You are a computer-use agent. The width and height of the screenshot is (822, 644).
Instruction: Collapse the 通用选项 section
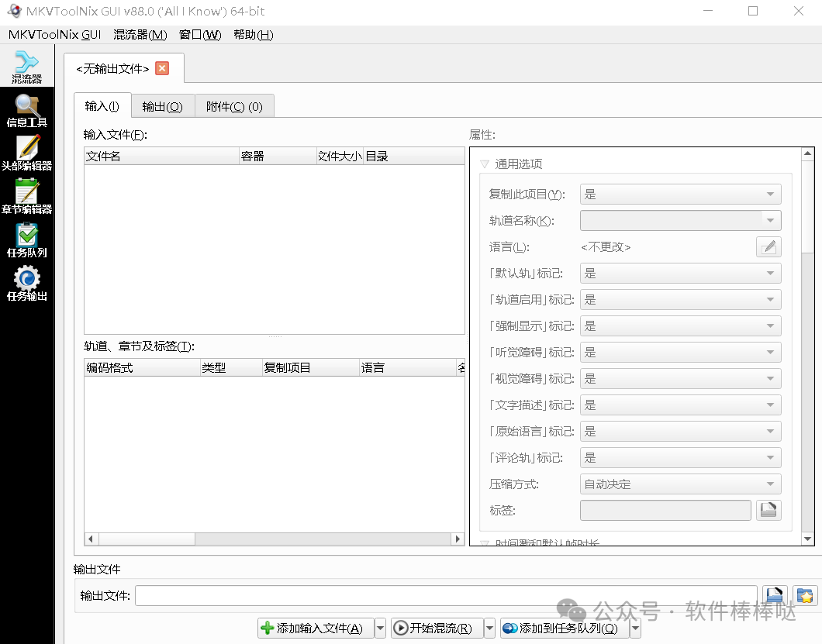click(485, 164)
